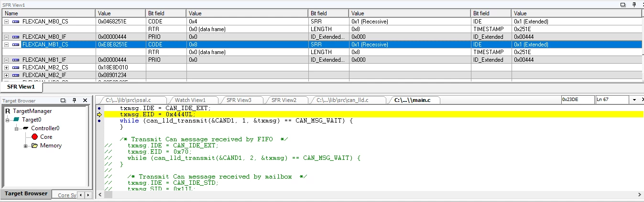
Task: Select the Core tree item
Action: [x=46, y=137]
